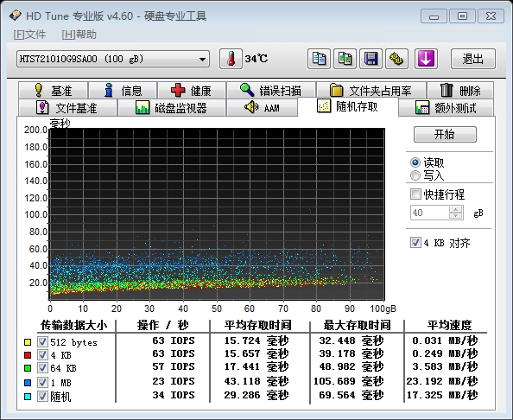Viewport: 513px width, 420px height.
Task: Enable the 快捷行程 checkbox
Action: pyautogui.click(x=415, y=194)
